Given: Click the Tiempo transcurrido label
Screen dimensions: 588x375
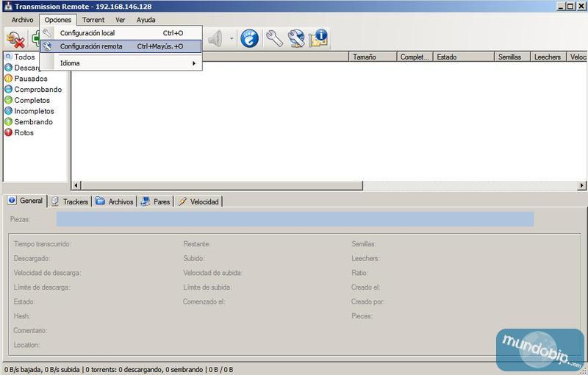Looking at the screenshot, I should click(43, 244).
